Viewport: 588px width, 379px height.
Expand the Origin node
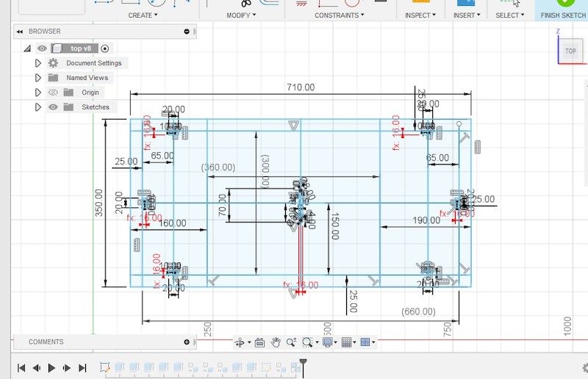[38, 93]
